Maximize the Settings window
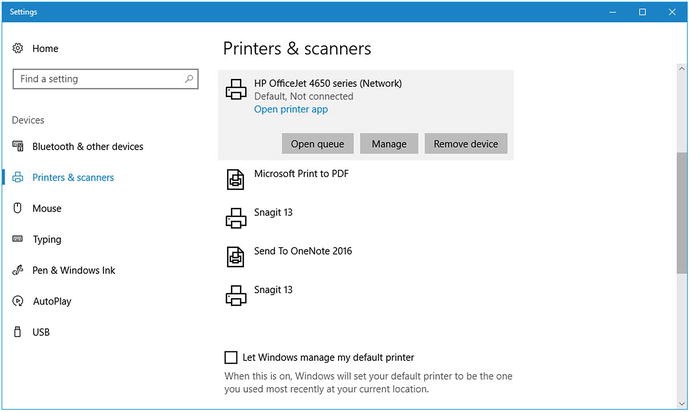 [x=642, y=12]
